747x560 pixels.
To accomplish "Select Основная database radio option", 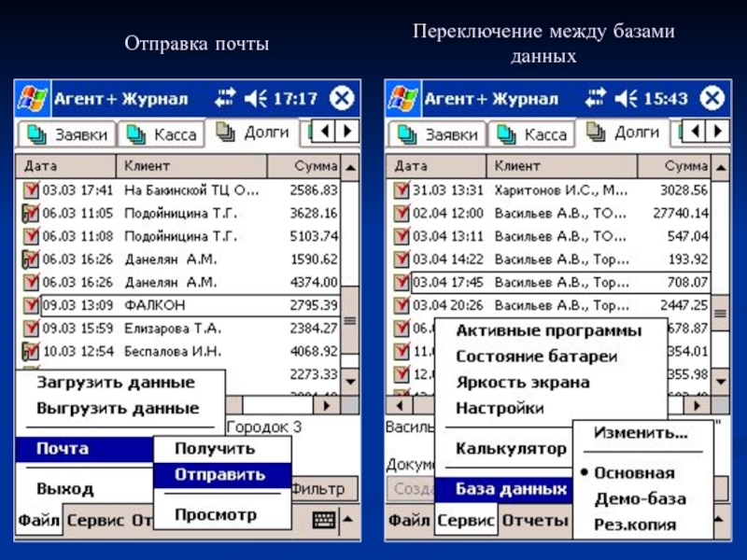I will click(x=634, y=473).
